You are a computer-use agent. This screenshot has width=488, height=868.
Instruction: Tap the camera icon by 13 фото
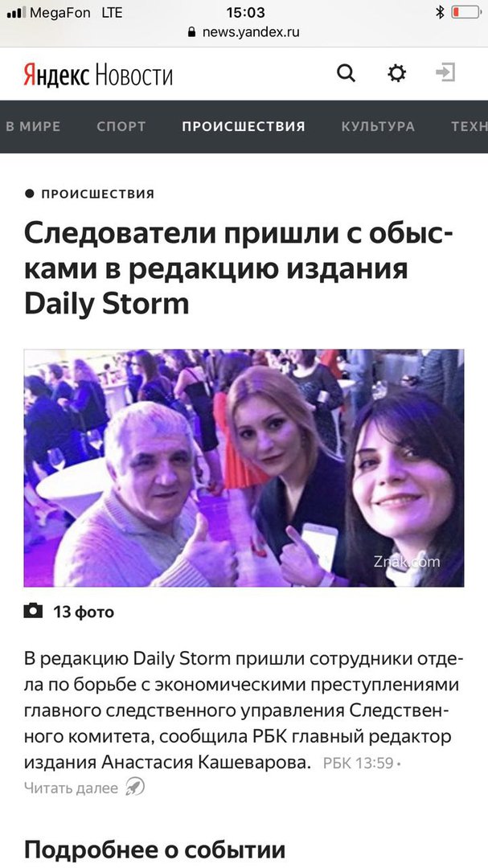pyautogui.click(x=33, y=611)
